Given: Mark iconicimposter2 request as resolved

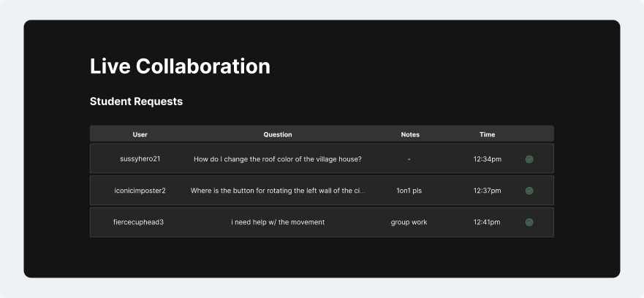Looking at the screenshot, I should pos(529,191).
